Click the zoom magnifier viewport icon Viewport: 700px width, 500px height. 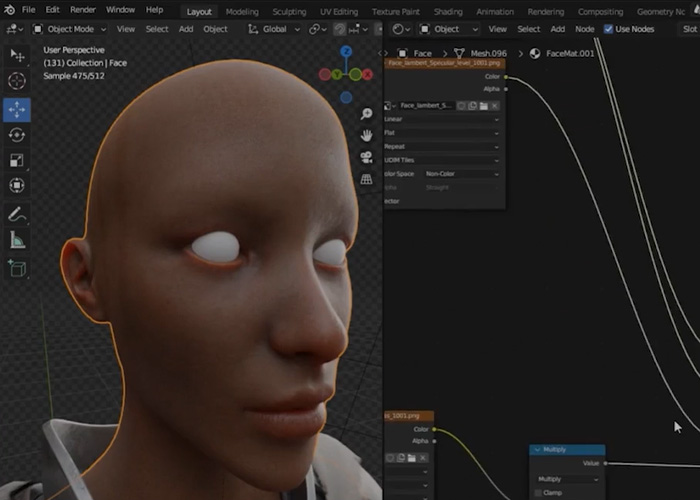tap(367, 114)
